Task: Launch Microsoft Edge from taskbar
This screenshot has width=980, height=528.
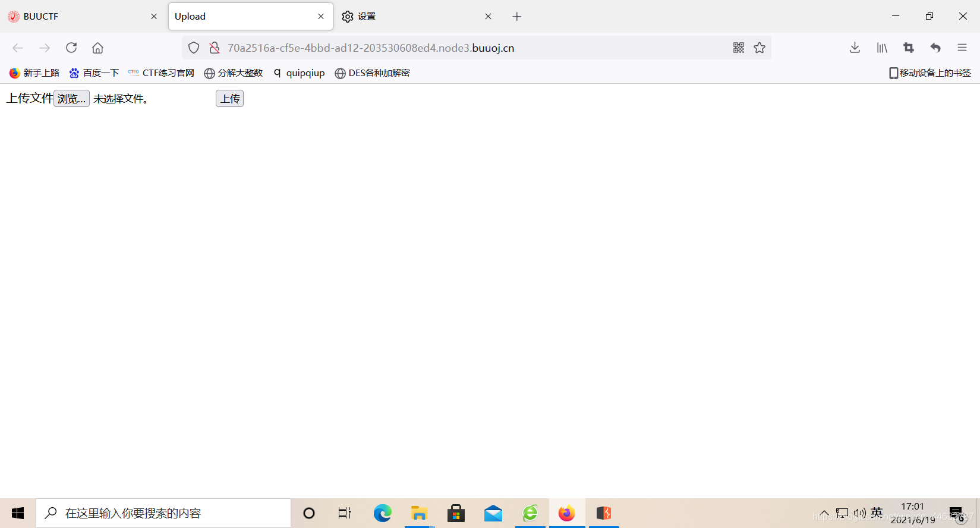Action: point(383,513)
